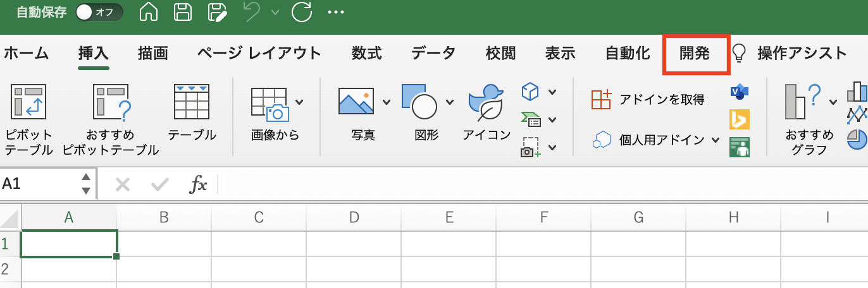Image resolution: width=868 pixels, height=288 pixels.
Task: Click the Save floppy disk icon
Action: click(x=183, y=12)
